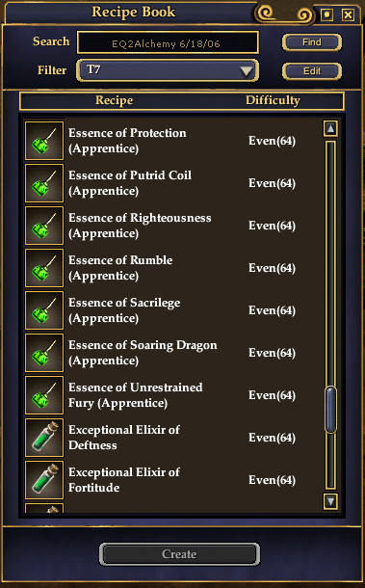The width and height of the screenshot is (365, 588).
Task: Sort by the Recipe column header
Action: pyautogui.click(x=114, y=100)
